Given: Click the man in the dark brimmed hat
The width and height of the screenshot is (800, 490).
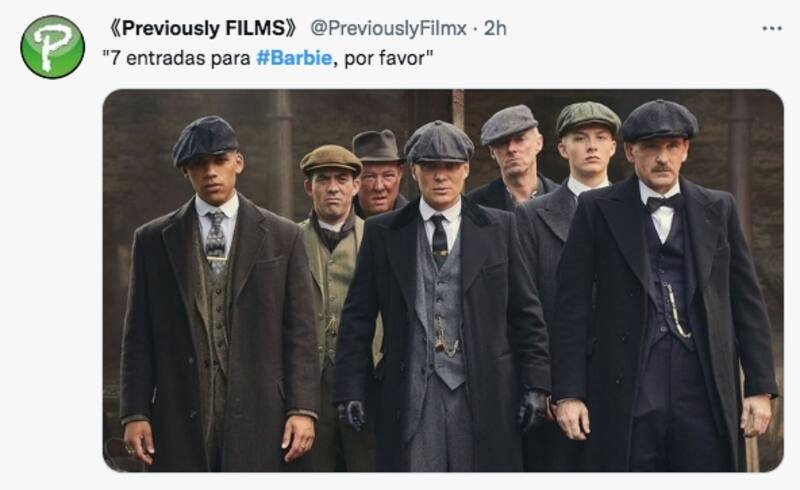Looking at the screenshot, I should coord(377,146).
